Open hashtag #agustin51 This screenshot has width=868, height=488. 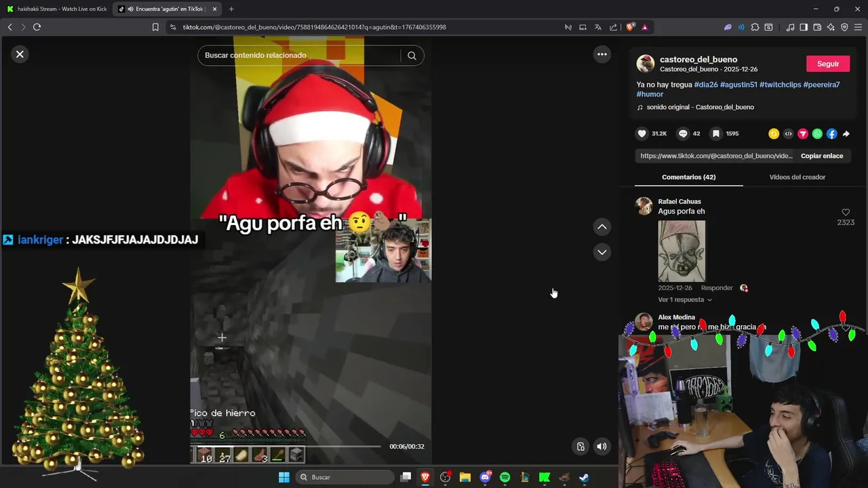(738, 85)
